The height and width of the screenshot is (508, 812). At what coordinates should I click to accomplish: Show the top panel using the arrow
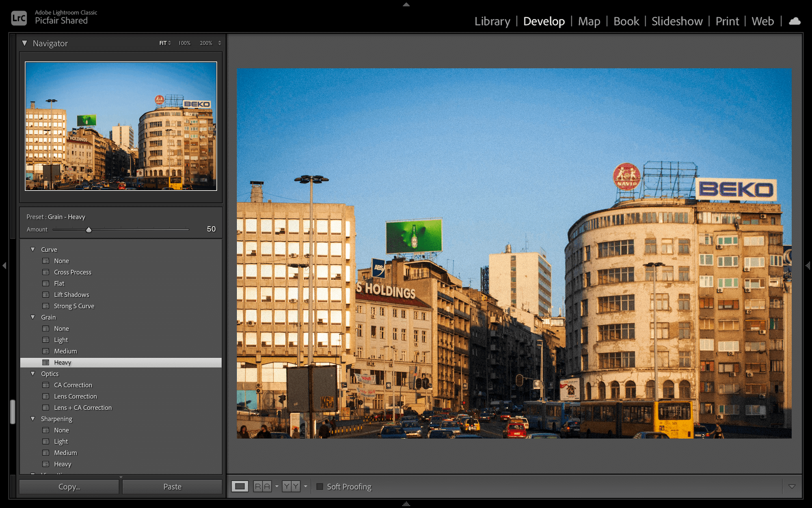point(406,4)
